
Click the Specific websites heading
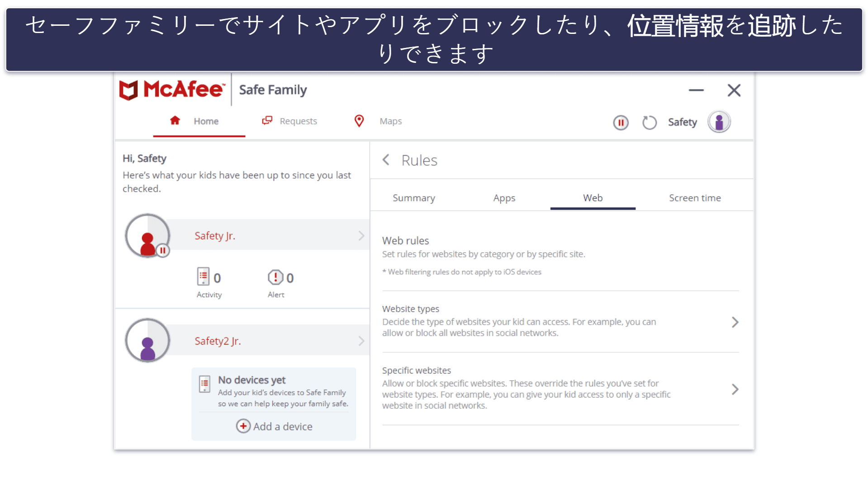click(x=417, y=370)
